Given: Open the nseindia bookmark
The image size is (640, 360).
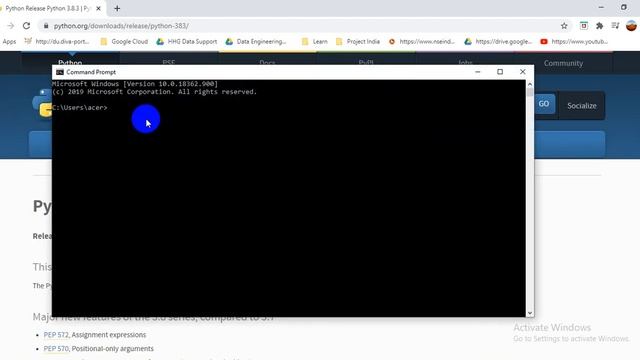Looking at the screenshot, I should (x=422, y=42).
